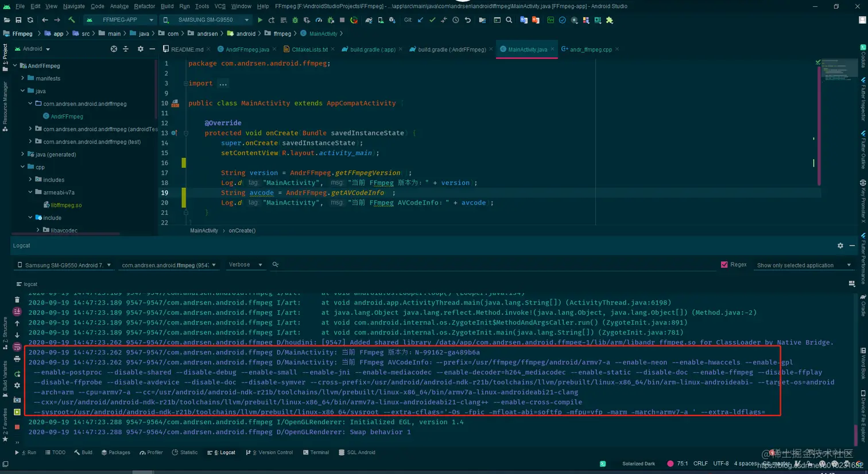Click the Back navigation arrow
Screen dimensions: 868x474
coord(45,20)
